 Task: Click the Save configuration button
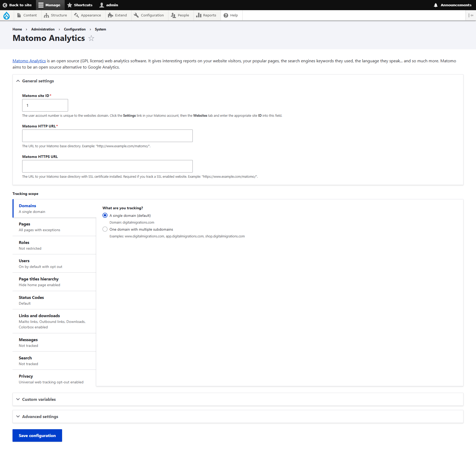[37, 435]
